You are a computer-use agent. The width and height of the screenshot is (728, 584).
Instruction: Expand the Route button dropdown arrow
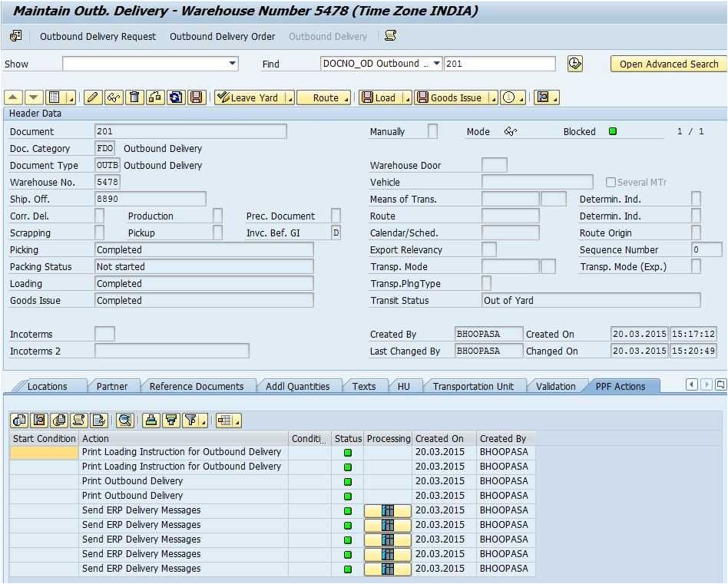pyautogui.click(x=346, y=98)
